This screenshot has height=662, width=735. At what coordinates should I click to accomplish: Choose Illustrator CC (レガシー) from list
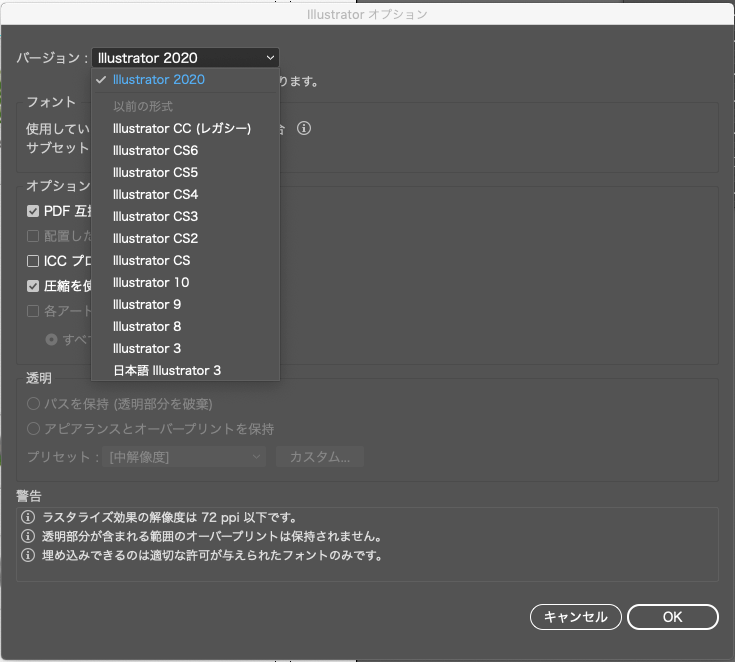185,128
